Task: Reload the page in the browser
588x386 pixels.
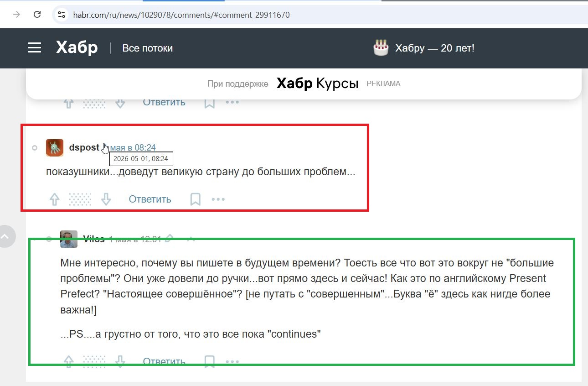Action: pos(37,15)
